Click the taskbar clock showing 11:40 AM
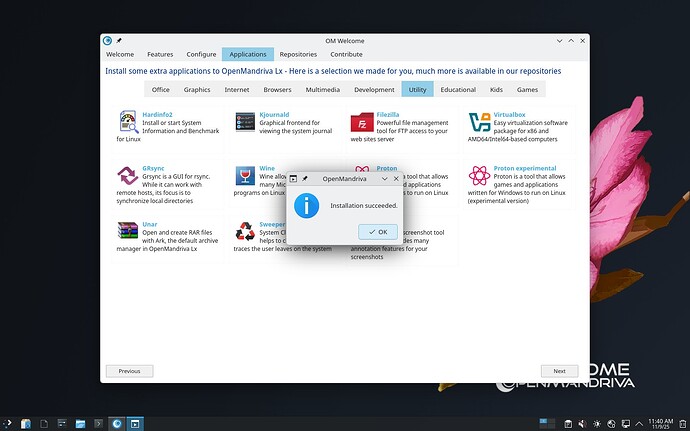The height and width of the screenshot is (431, 690). (x=660, y=423)
